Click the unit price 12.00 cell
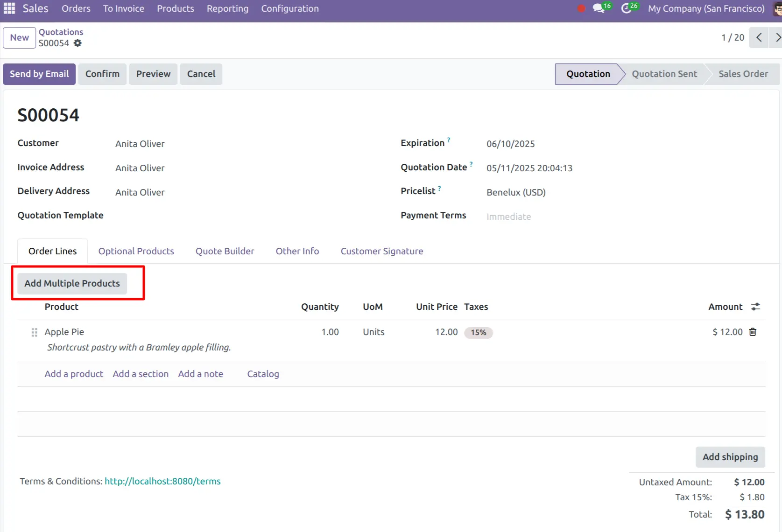This screenshot has width=782, height=532. (446, 332)
